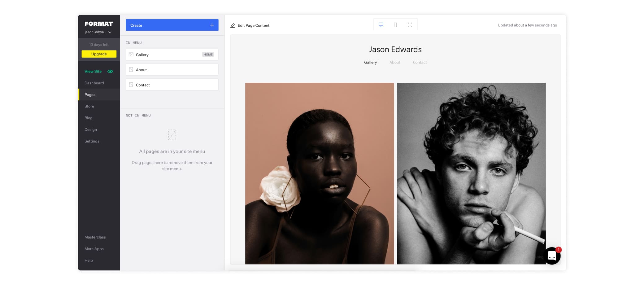Switch to mobile preview mode
The width and height of the screenshot is (644, 285).
point(395,24)
